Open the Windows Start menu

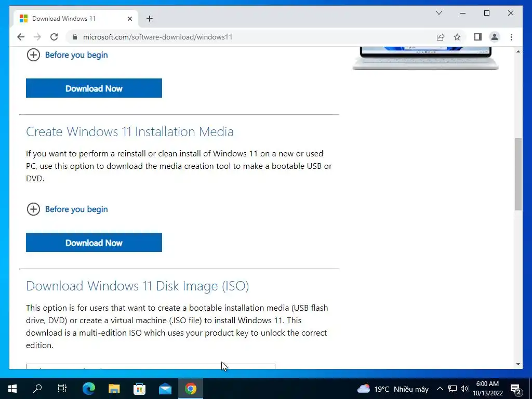(x=12, y=389)
